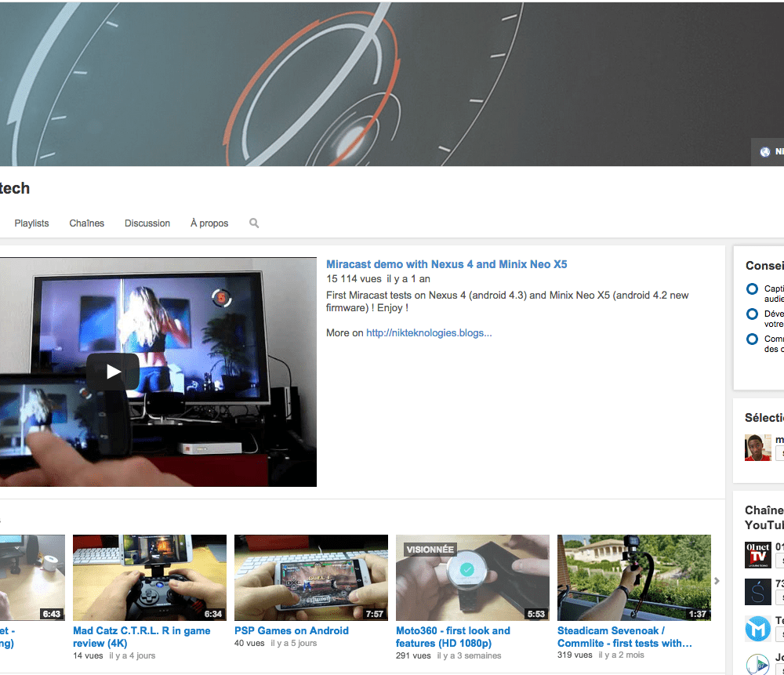
Task: Follow the nikteknologies blog link
Action: 429,332
